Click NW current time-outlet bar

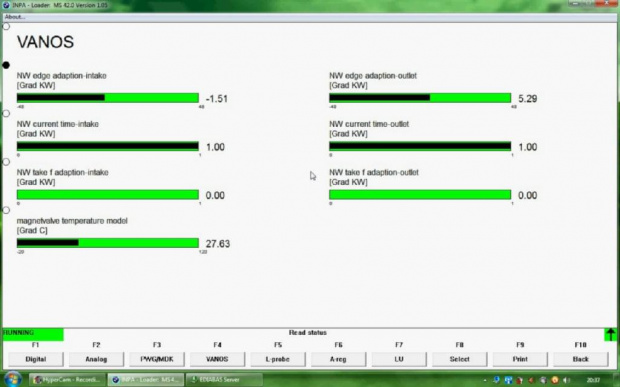[420, 146]
